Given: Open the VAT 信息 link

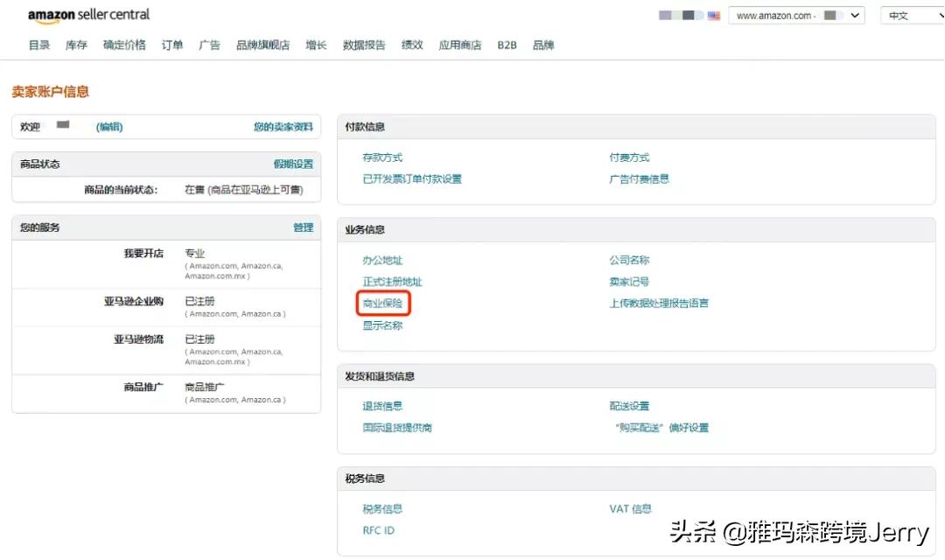Looking at the screenshot, I should click(x=629, y=508).
